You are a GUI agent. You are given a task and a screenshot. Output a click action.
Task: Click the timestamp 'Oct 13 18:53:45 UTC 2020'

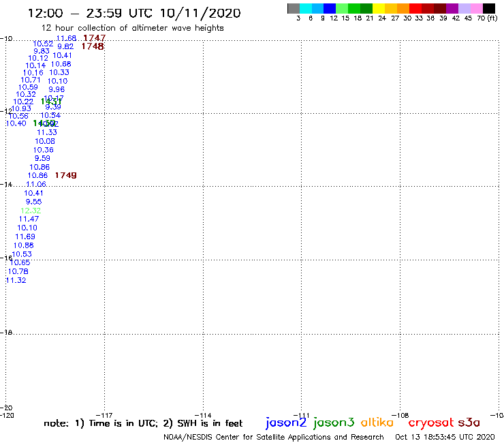tap(445, 437)
